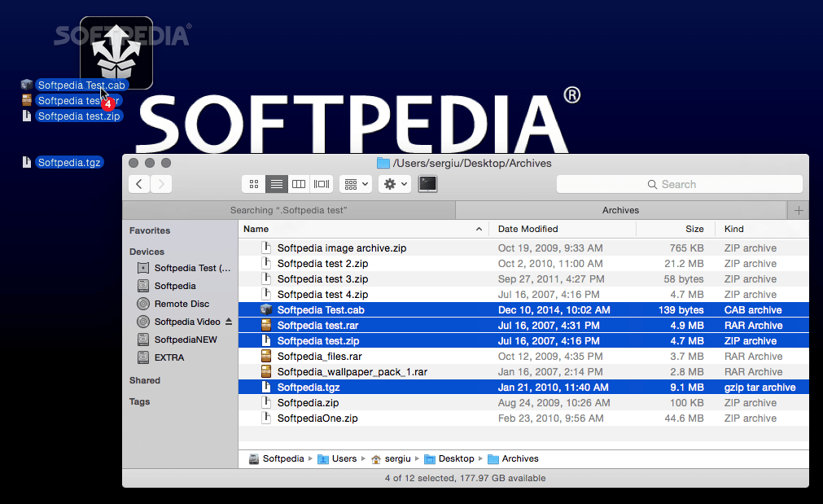The width and height of the screenshot is (823, 504).
Task: Toggle sort direction arrow in Name column
Action: click(479, 229)
